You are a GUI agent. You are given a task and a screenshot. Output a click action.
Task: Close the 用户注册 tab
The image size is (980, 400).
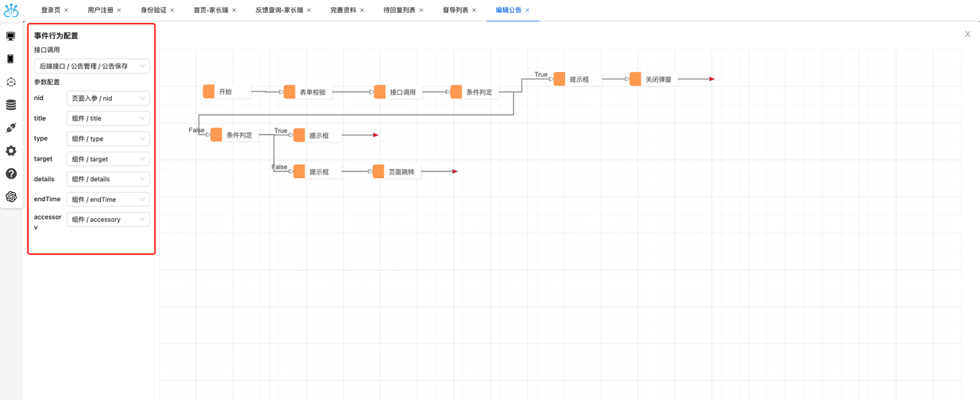tap(119, 11)
